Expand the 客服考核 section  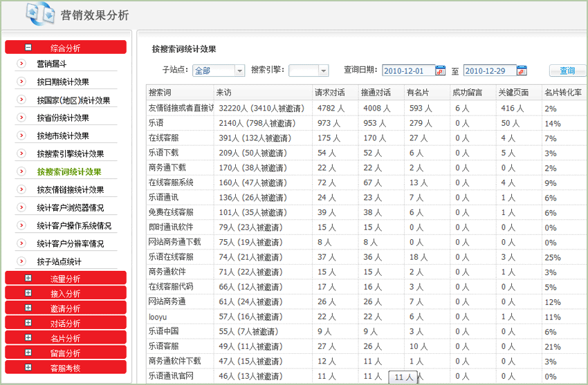[x=28, y=368]
